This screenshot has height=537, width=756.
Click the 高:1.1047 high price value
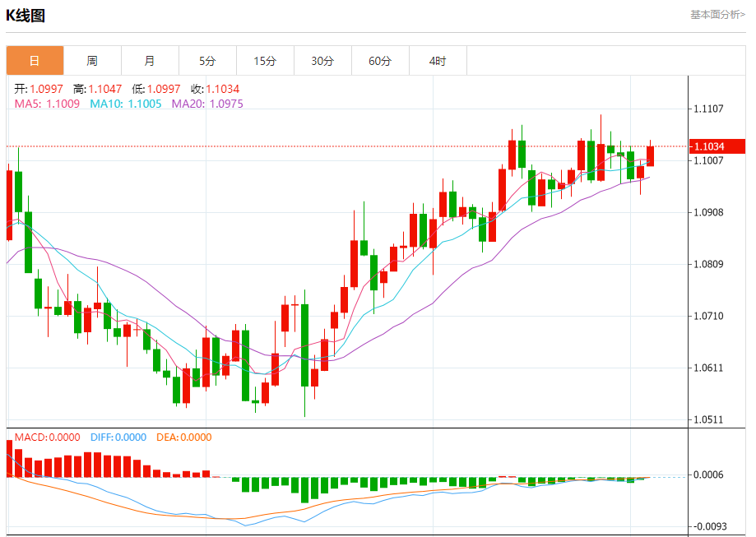click(x=97, y=89)
